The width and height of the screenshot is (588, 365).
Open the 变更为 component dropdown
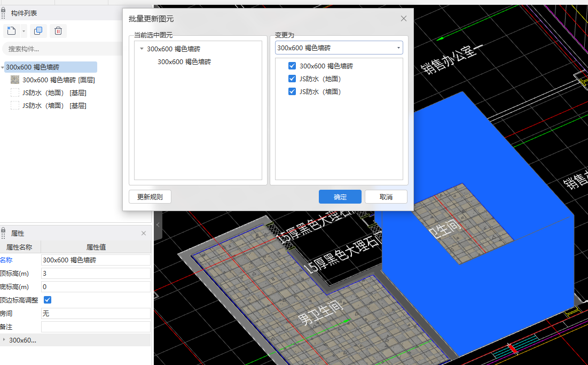click(x=398, y=48)
